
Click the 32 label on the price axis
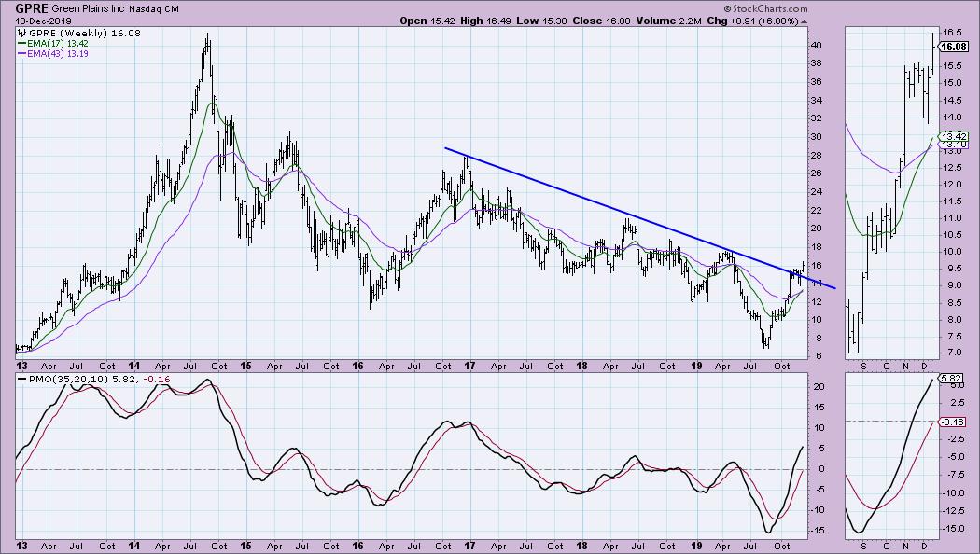(817, 118)
